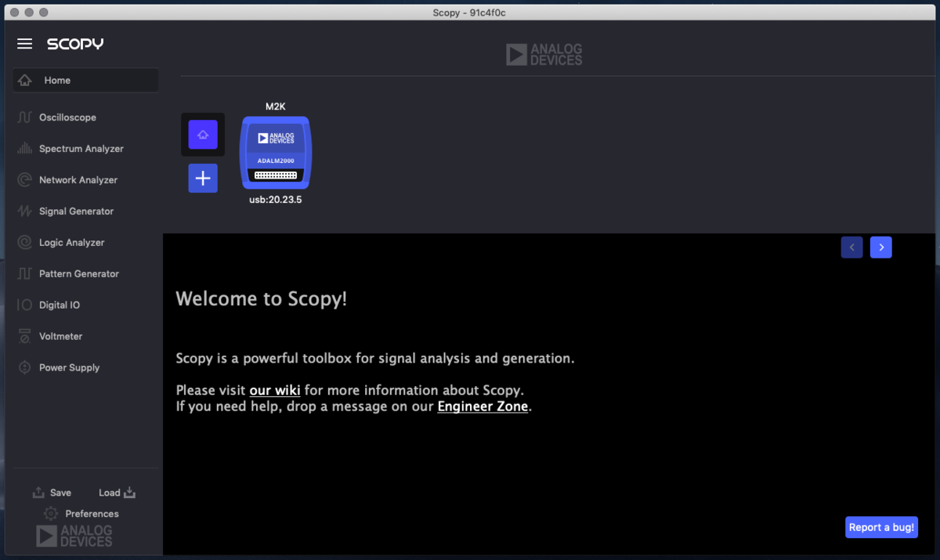This screenshot has width=940, height=560.
Task: Select the Signal Generator label
Action: pos(77,211)
